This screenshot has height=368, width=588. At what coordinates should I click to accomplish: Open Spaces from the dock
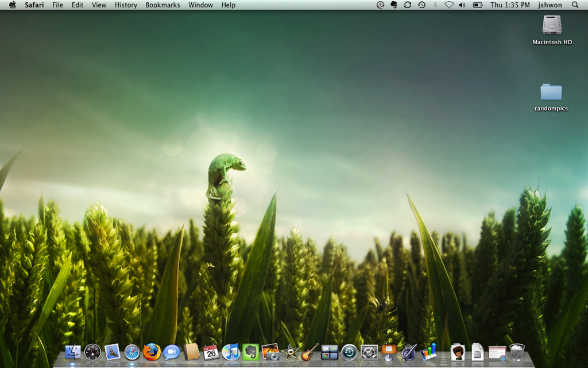(x=330, y=352)
